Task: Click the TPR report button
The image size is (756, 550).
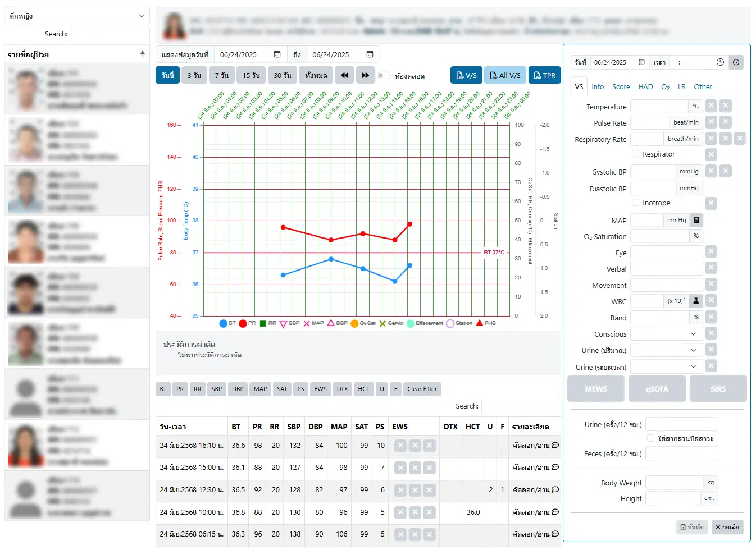Action: (544, 75)
